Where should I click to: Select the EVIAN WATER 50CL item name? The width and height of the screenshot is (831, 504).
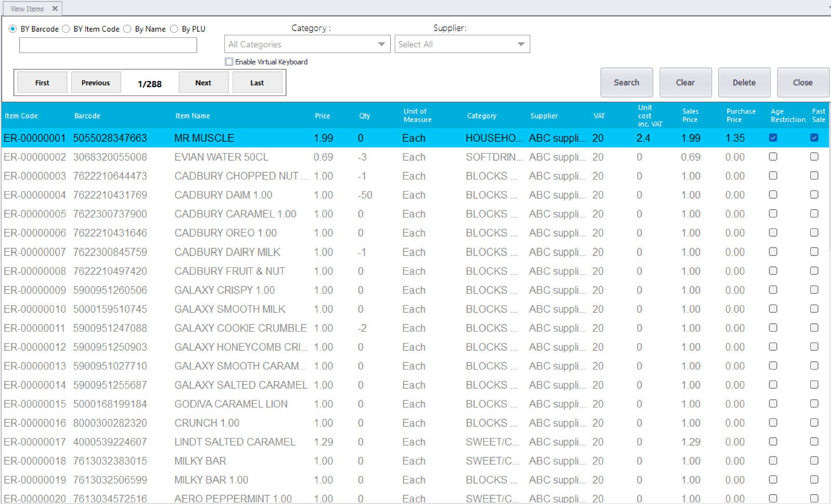point(221,157)
